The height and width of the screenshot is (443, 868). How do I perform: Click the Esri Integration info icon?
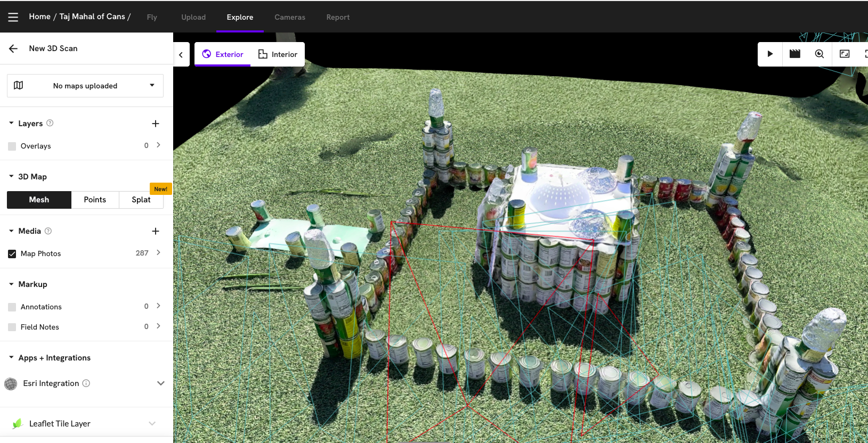tap(86, 383)
